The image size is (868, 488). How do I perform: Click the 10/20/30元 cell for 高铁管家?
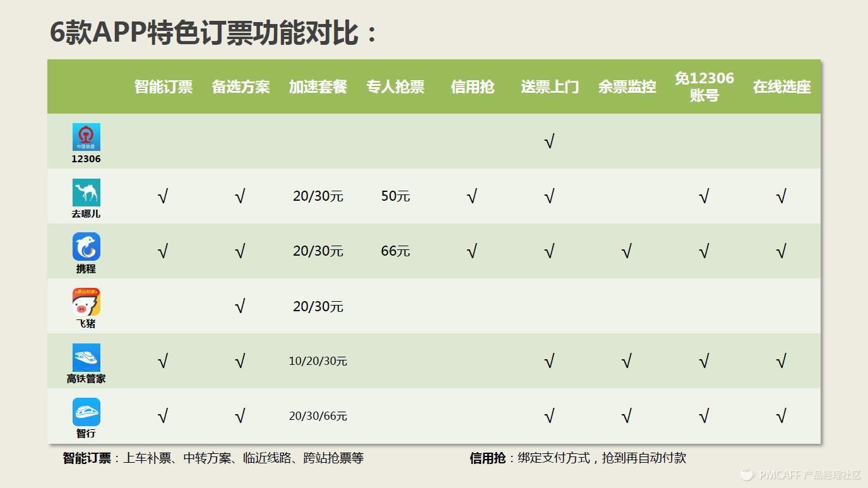(x=318, y=361)
